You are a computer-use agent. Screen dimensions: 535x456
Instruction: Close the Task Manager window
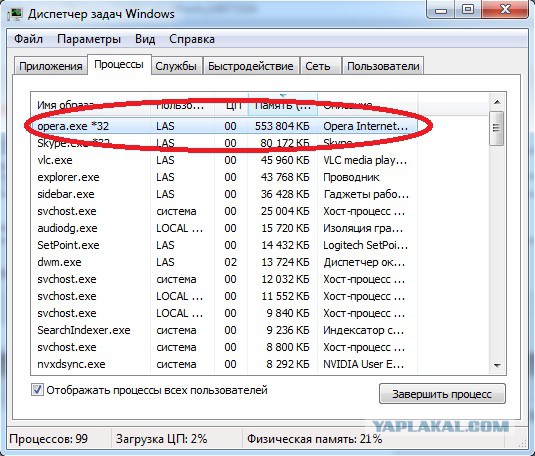[x=506, y=10]
